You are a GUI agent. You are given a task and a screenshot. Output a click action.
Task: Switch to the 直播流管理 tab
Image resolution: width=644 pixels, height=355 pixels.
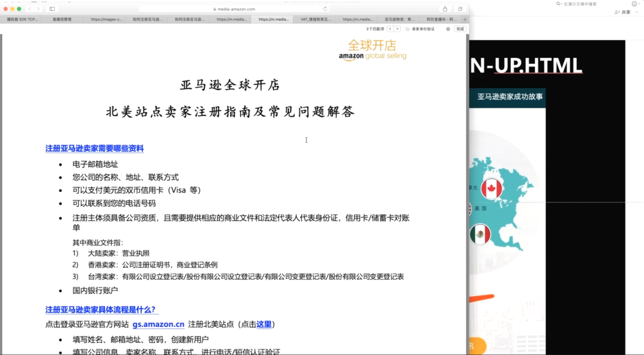pyautogui.click(x=62, y=20)
